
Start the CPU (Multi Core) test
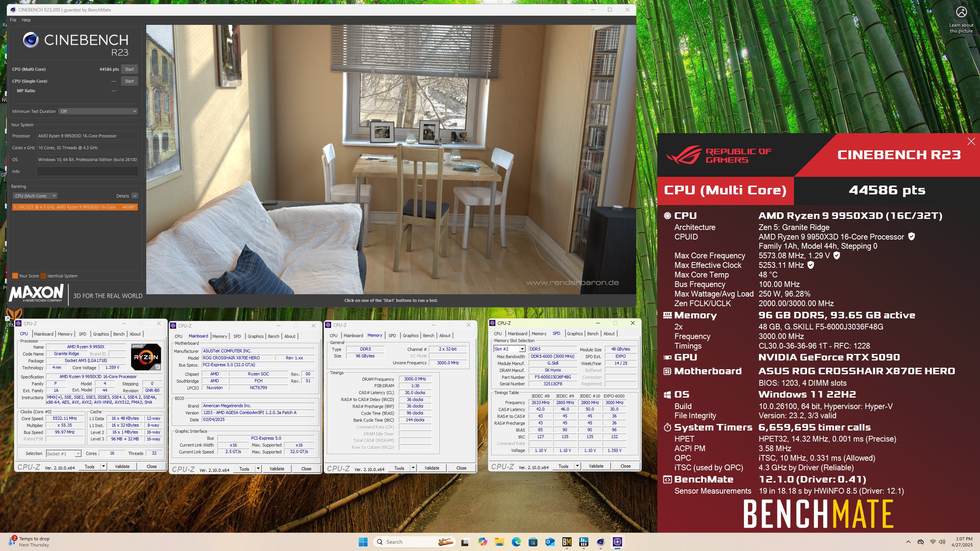tap(129, 69)
